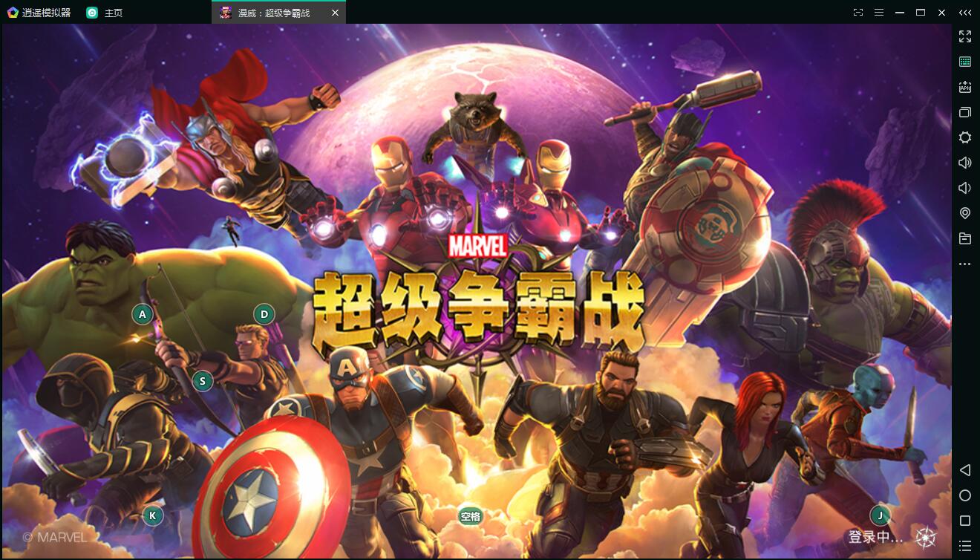Switch to the 主页 home tab
Screen dimensions: 980x560
pyautogui.click(x=104, y=13)
